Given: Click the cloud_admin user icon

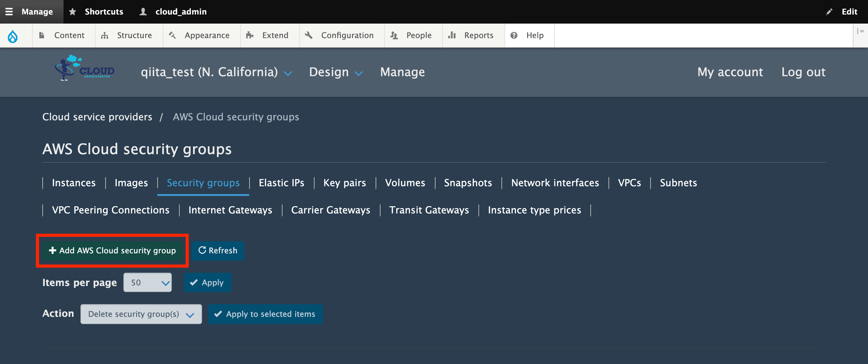Looking at the screenshot, I should [x=143, y=11].
